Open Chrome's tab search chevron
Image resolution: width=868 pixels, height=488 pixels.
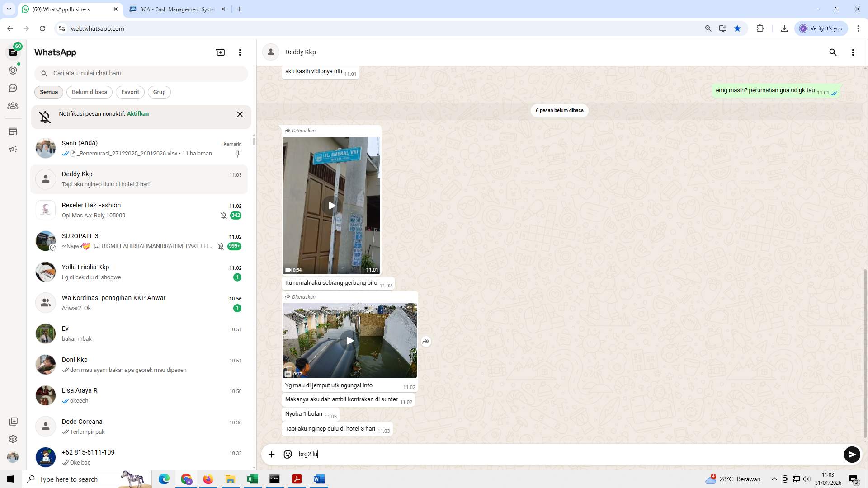click(x=8, y=9)
